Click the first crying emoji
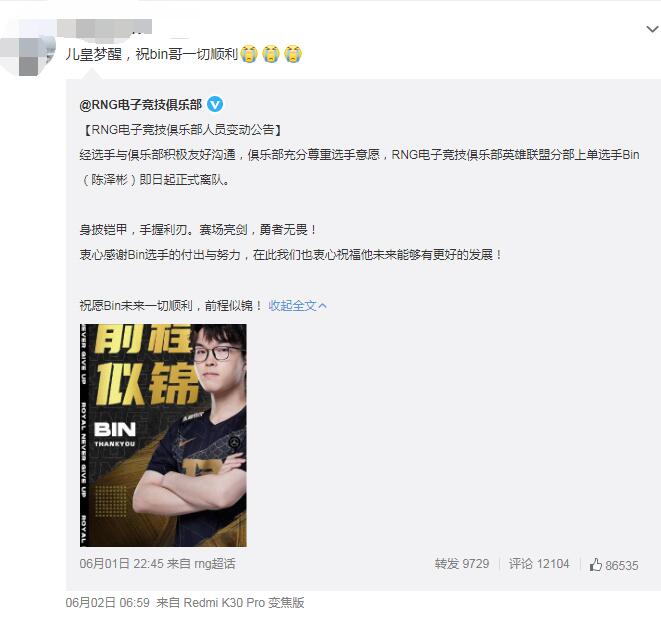The image size is (661, 626). (x=249, y=54)
